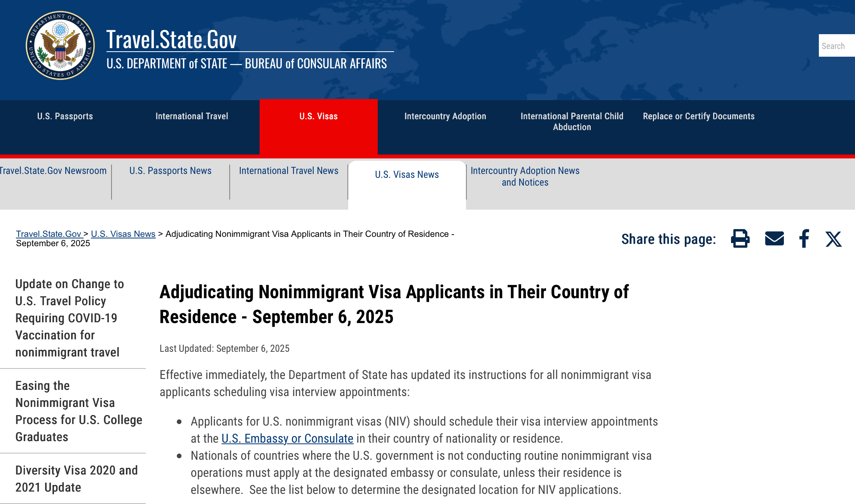Open the Intercountry Adoption menu
Viewport: 855px width, 504px height.
[445, 116]
